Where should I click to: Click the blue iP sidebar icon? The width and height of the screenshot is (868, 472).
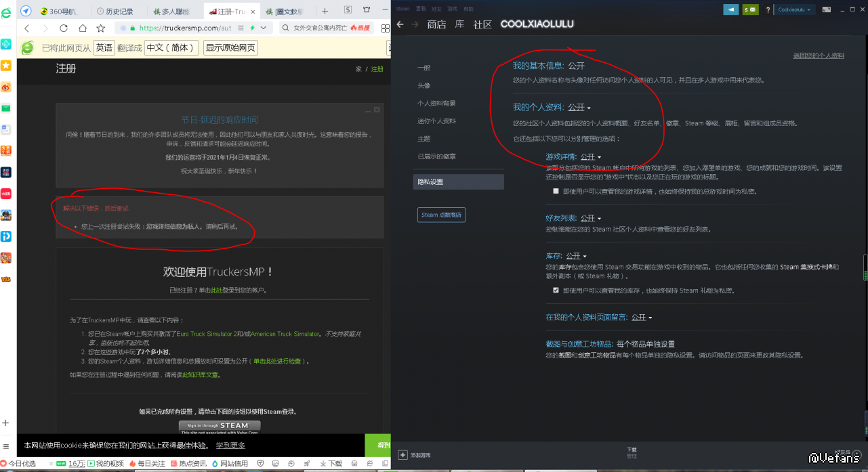click(6, 236)
